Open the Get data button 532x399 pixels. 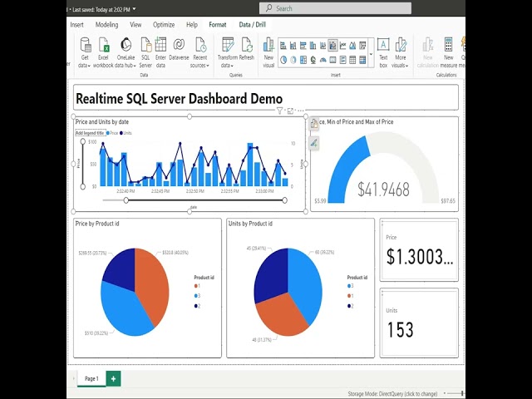coord(85,52)
